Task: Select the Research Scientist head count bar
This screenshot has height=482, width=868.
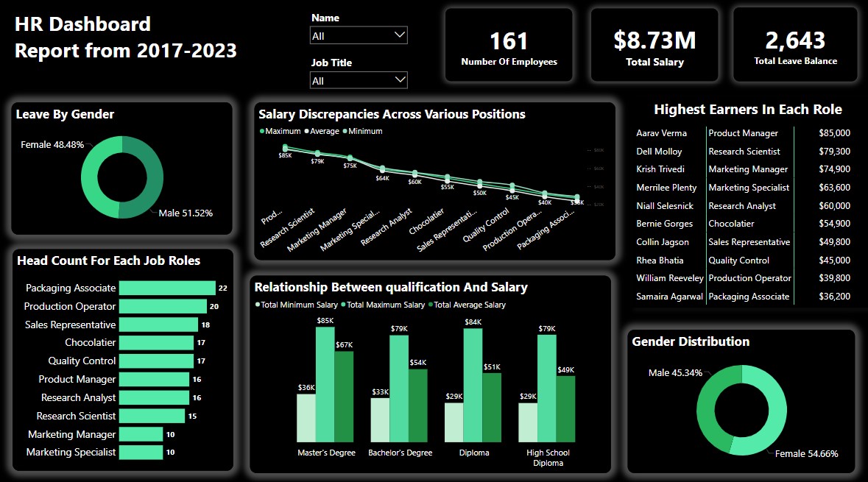Action: tap(152, 416)
